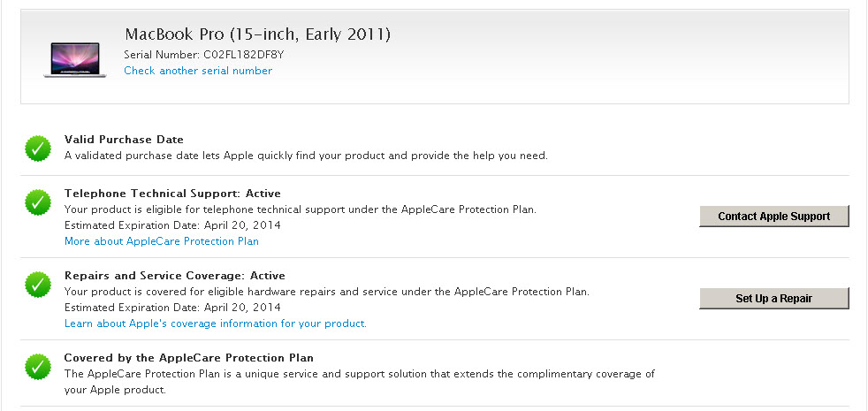Click green checkmark beside Telephone Technical Support
The width and height of the screenshot is (868, 411).
tap(38, 202)
